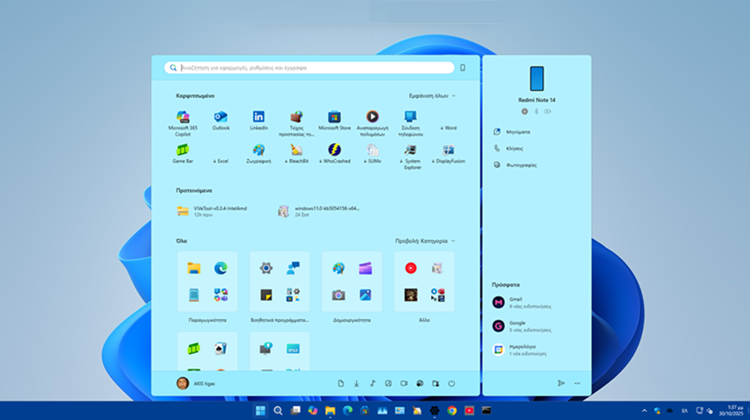Open Settings gear in Utilities category
Viewport: 750px width, 420px height.
[266, 268]
